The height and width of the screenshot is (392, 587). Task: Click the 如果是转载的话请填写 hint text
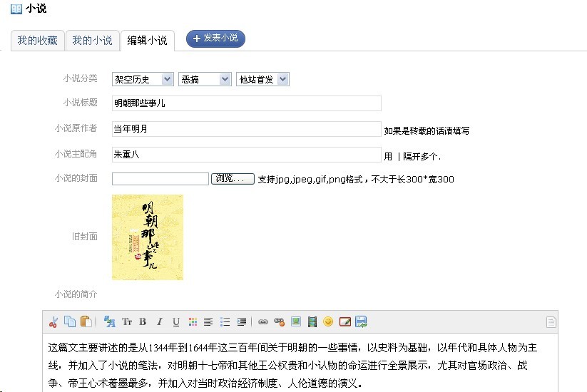click(x=427, y=130)
